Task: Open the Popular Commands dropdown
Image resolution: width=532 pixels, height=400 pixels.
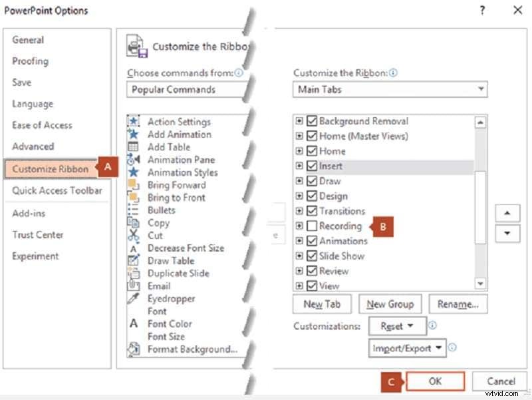Action: pos(178,89)
